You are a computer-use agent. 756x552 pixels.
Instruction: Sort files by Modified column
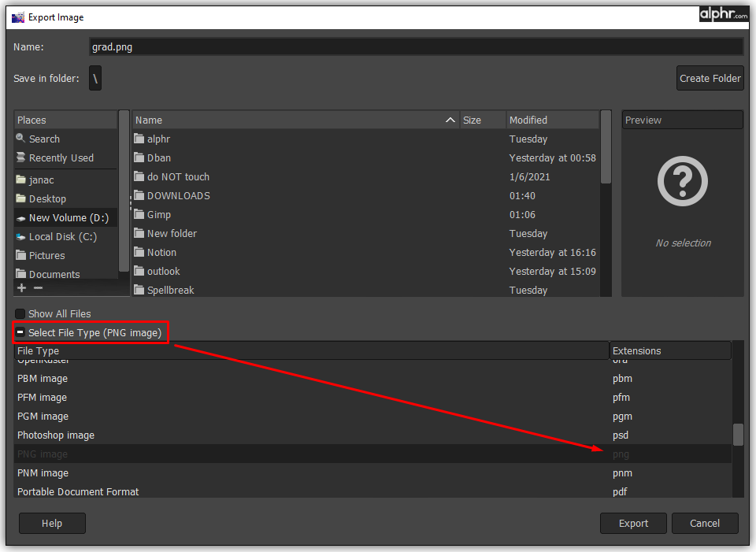coord(553,120)
